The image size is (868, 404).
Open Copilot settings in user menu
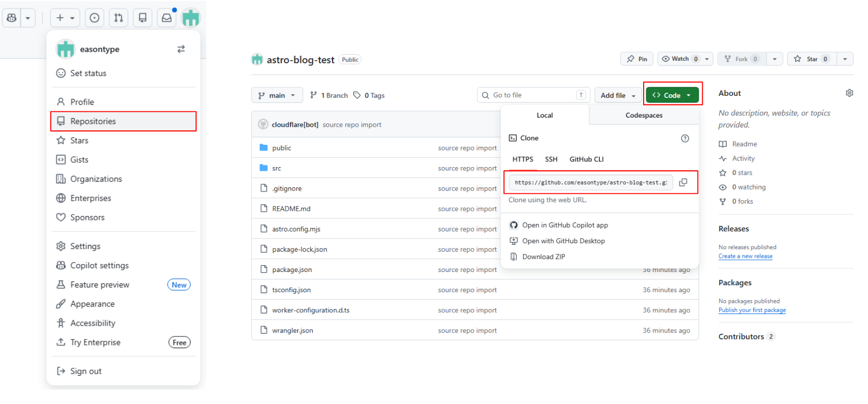(123, 265)
